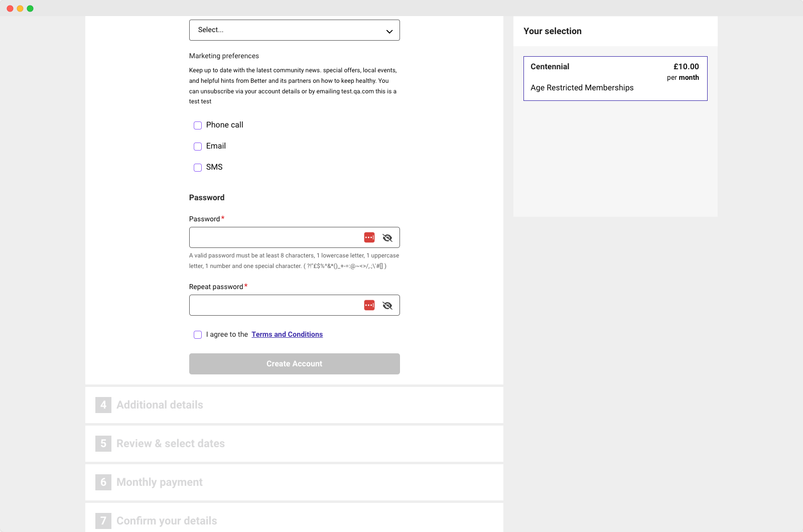This screenshot has width=803, height=532.
Task: Click the step number 5 badge
Action: (x=103, y=444)
